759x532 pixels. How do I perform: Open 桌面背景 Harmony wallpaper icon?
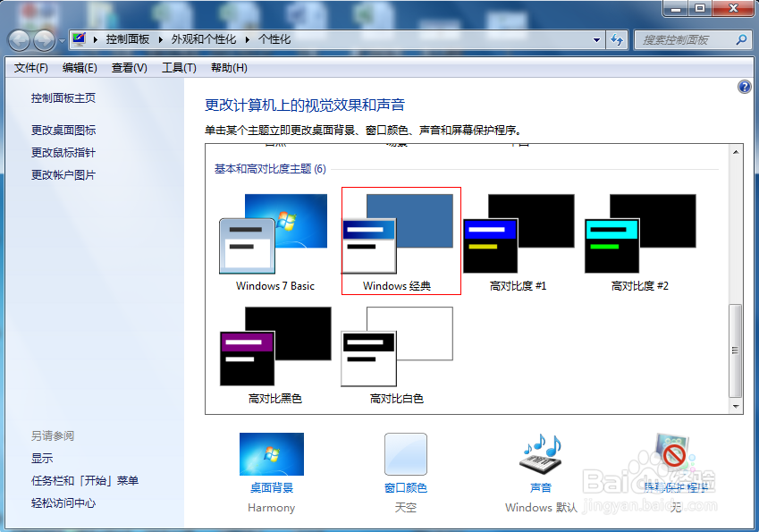[272, 454]
